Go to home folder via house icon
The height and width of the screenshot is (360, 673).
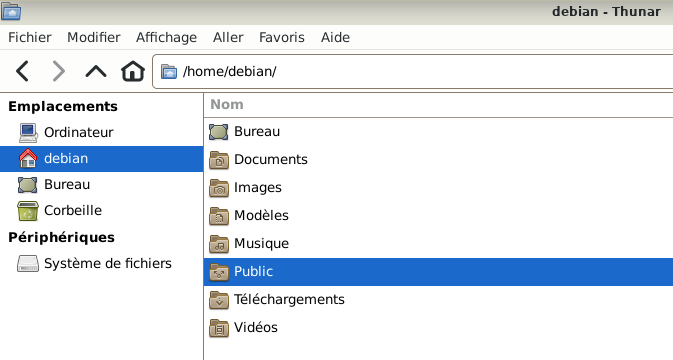click(133, 71)
